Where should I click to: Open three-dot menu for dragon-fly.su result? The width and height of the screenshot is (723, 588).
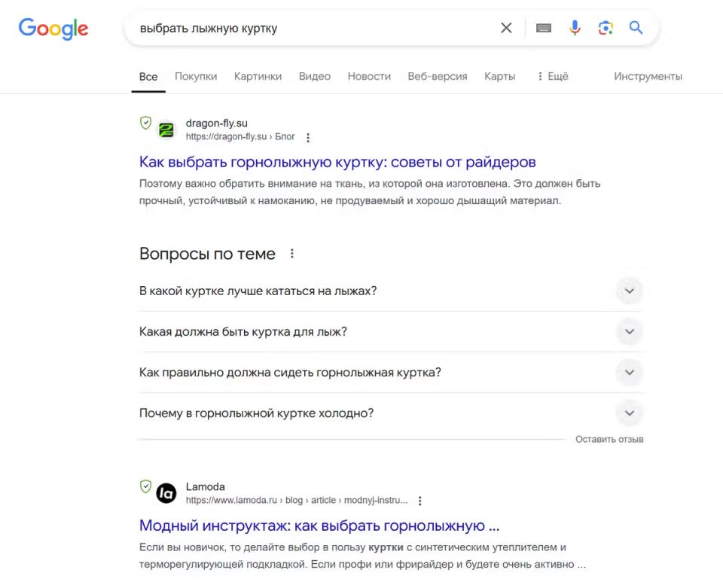[x=308, y=138]
